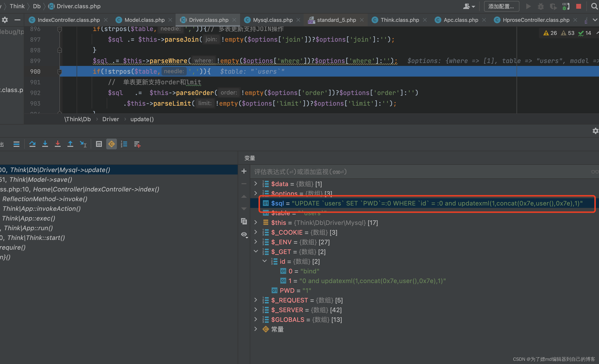Click the Step Over debugger icon
599x364 pixels.
pos(32,144)
